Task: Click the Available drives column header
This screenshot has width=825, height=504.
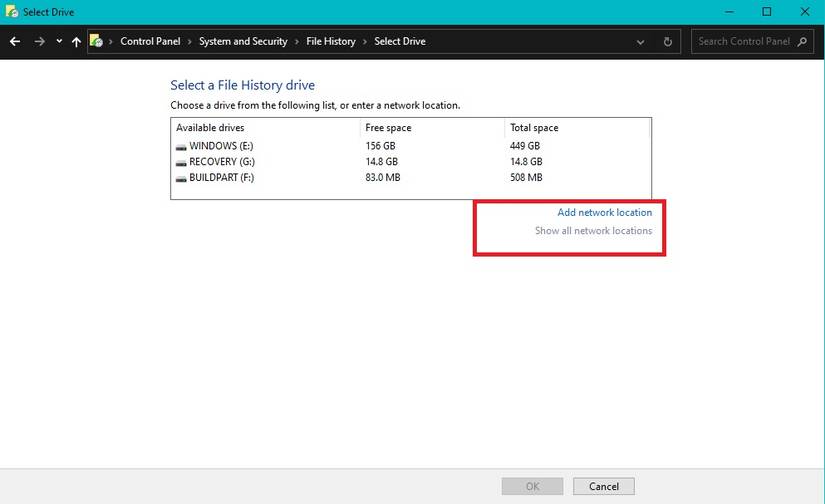Action: pos(210,127)
